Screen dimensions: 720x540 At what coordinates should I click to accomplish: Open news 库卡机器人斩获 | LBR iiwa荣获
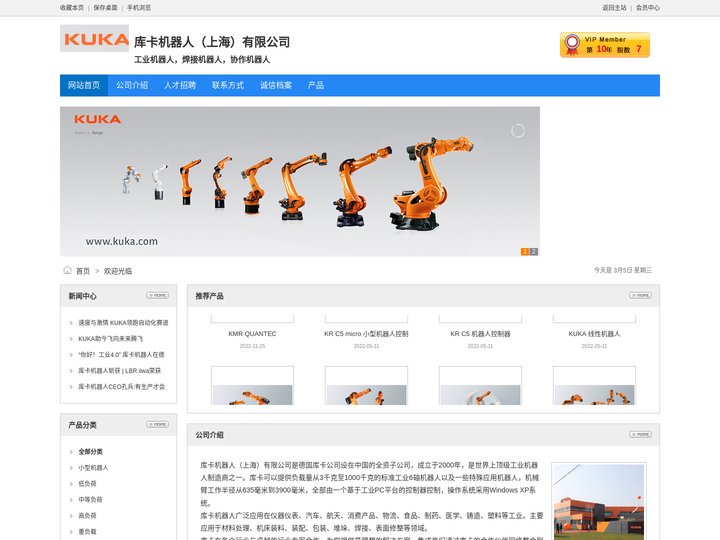(x=119, y=371)
